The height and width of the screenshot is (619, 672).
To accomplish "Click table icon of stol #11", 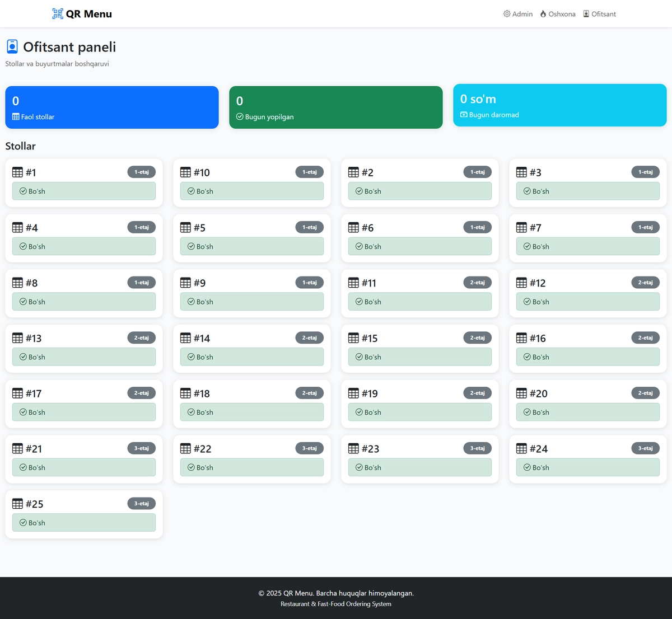I will click(x=353, y=283).
